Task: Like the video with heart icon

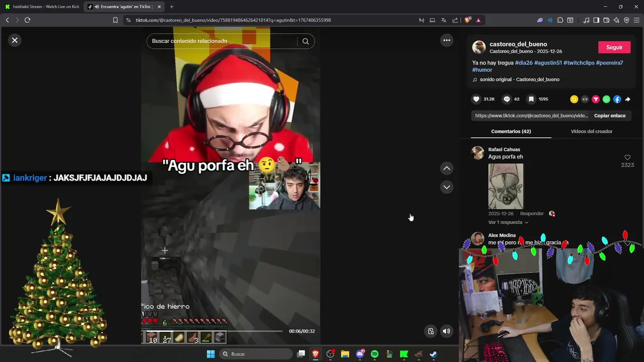Action: (x=476, y=99)
